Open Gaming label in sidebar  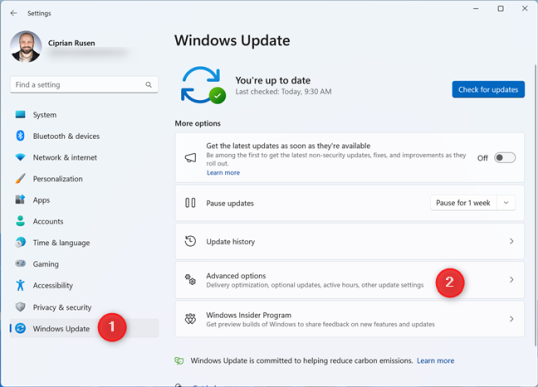click(x=46, y=264)
